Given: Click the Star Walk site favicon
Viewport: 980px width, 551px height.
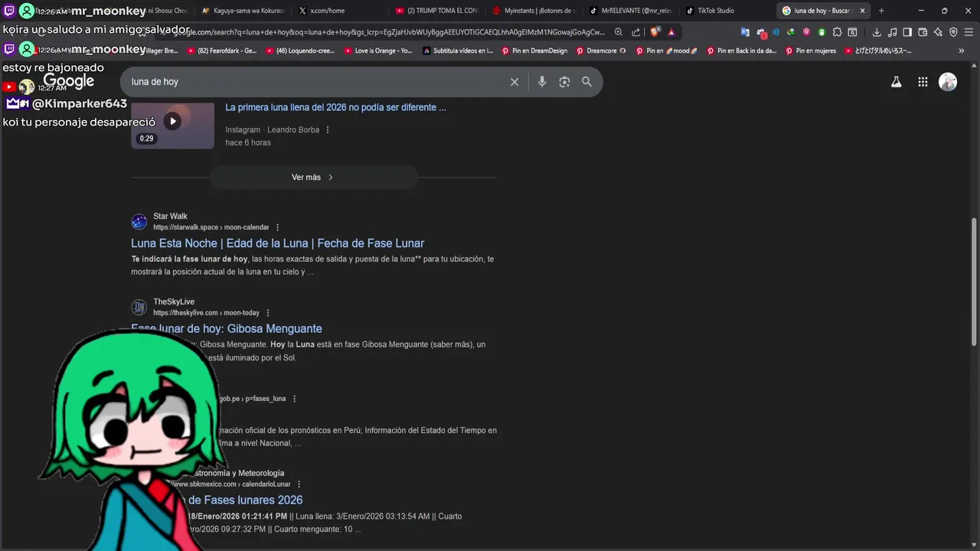Looking at the screenshot, I should (x=139, y=222).
